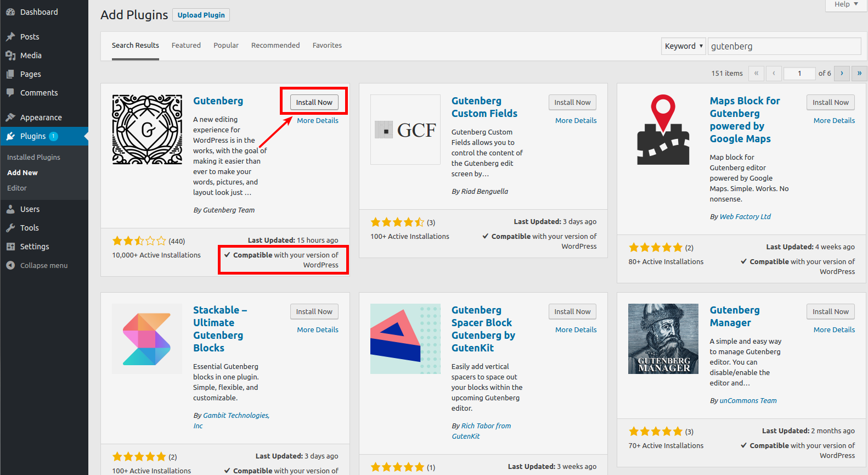
Task: Open Maps Block for Gutenberg title link
Action: (745, 120)
